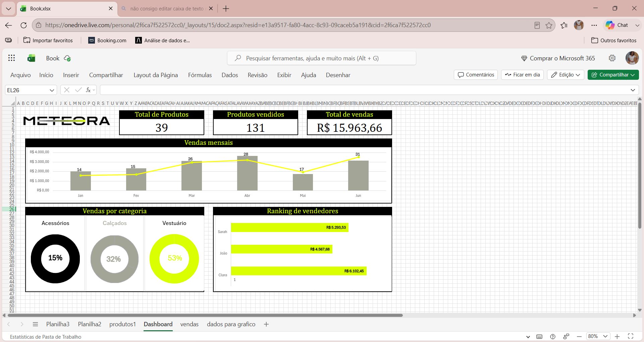This screenshot has width=644, height=342.
Task: Select Sarah's R$ 5.293,53 ranking bar
Action: pyautogui.click(x=290, y=227)
